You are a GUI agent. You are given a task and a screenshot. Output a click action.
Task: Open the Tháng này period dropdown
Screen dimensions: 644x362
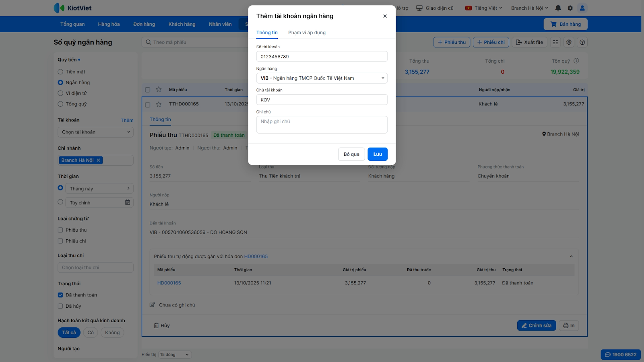pos(99,188)
